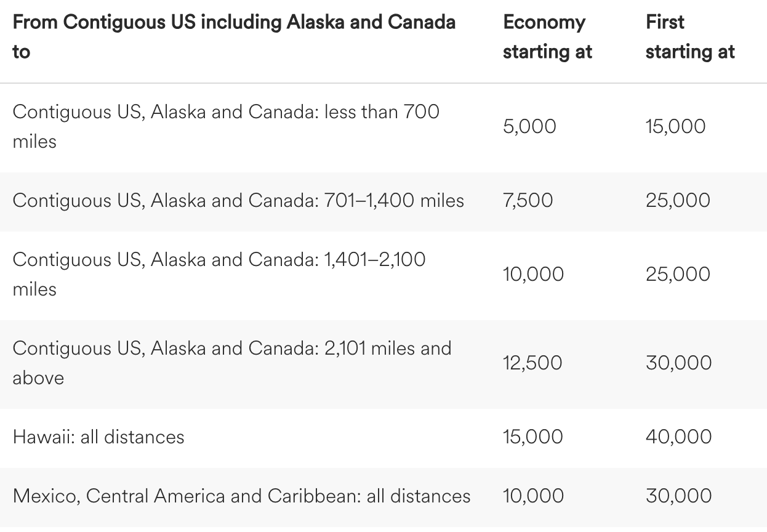767x532 pixels.
Task: Select 'Mexico, Central America and Caribbean' row label
Action: tap(241, 496)
